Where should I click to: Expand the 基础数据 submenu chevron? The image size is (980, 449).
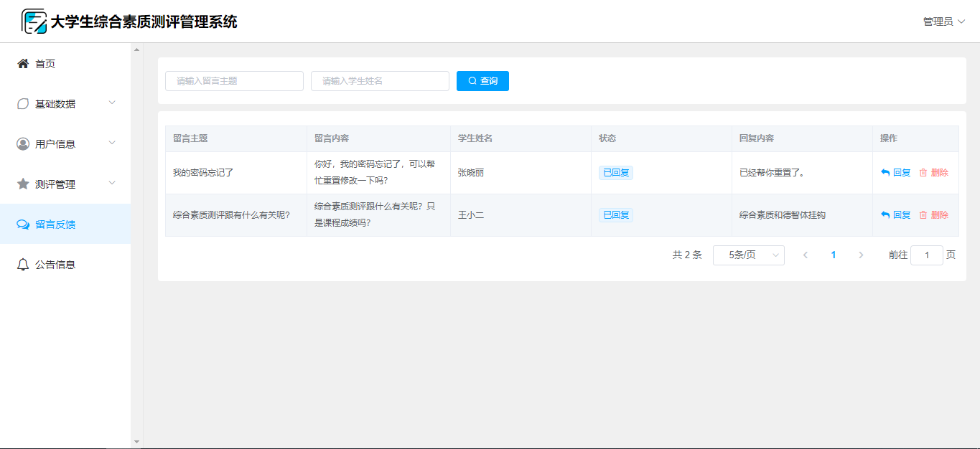112,103
